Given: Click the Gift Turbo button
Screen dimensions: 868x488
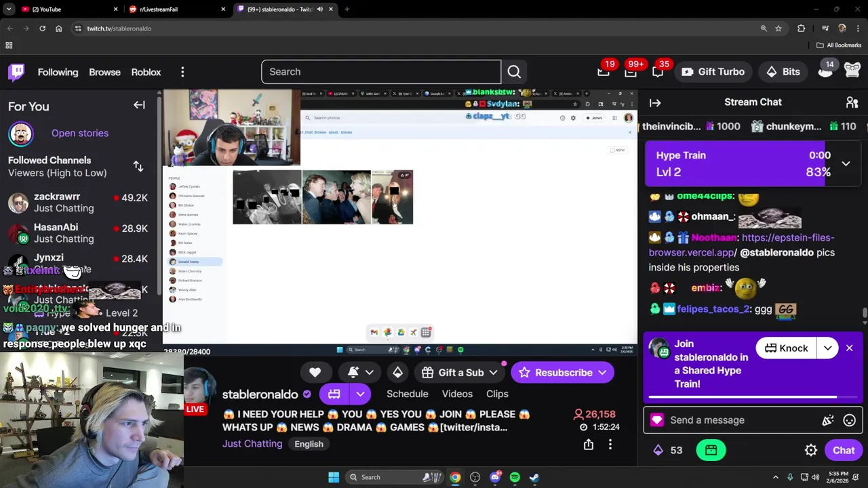Looking at the screenshot, I should [x=713, y=72].
